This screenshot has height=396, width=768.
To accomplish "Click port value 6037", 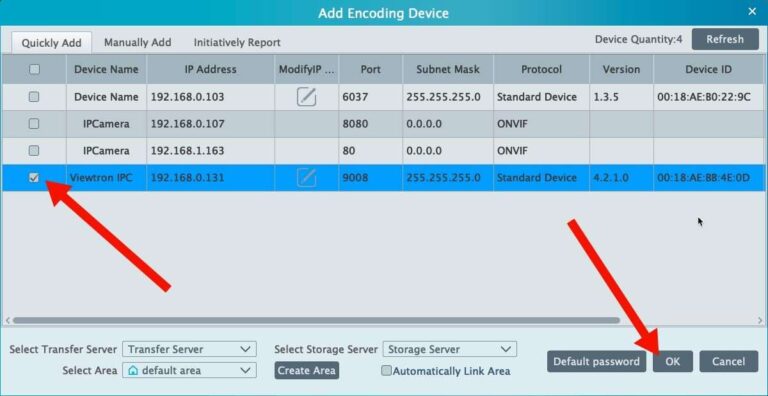I will (354, 97).
